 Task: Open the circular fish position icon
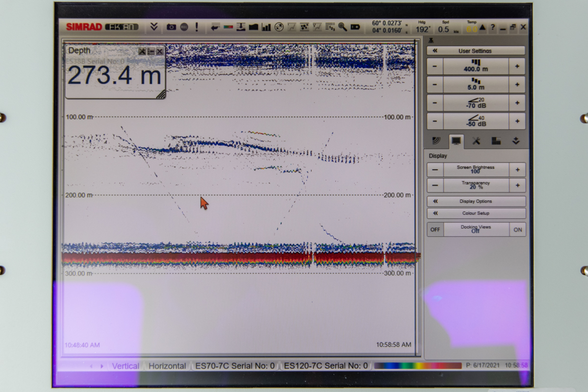279,27
